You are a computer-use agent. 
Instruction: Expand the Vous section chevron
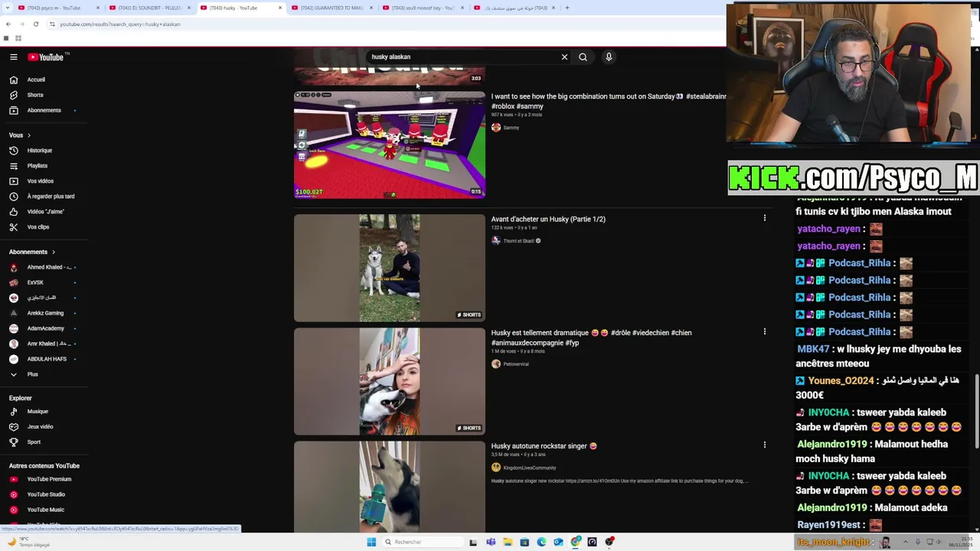(x=29, y=135)
